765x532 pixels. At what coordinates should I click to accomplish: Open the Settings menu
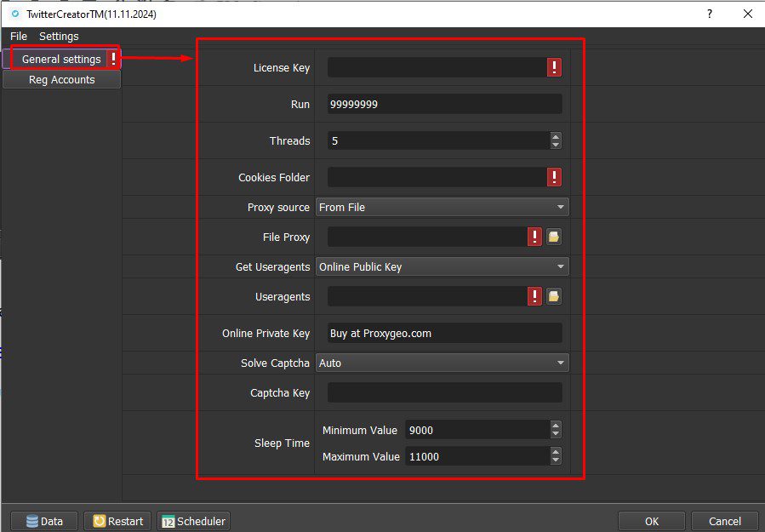tap(59, 36)
